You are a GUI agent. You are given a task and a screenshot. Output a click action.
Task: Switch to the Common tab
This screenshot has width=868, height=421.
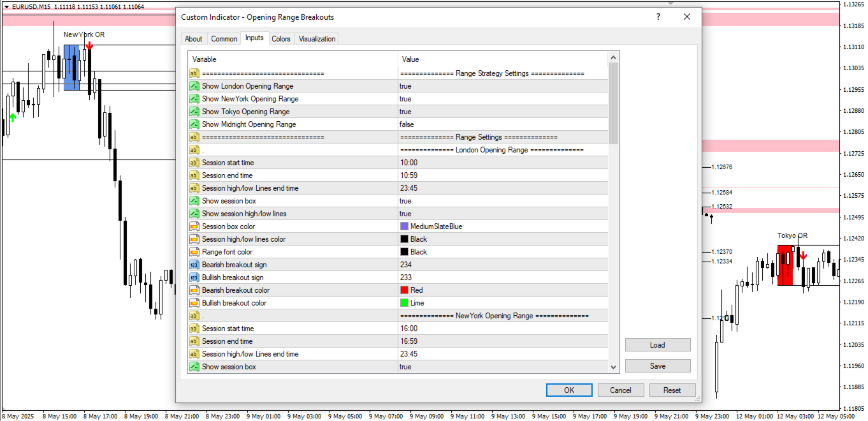(224, 39)
